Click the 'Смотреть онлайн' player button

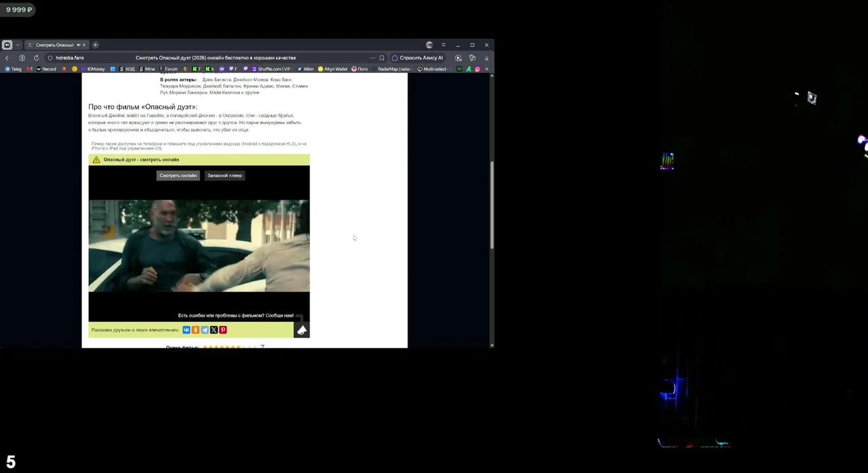point(178,175)
